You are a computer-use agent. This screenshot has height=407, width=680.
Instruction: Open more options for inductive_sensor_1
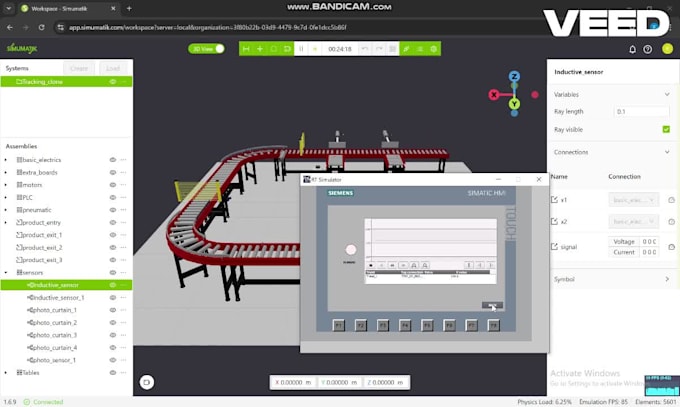(x=124, y=298)
